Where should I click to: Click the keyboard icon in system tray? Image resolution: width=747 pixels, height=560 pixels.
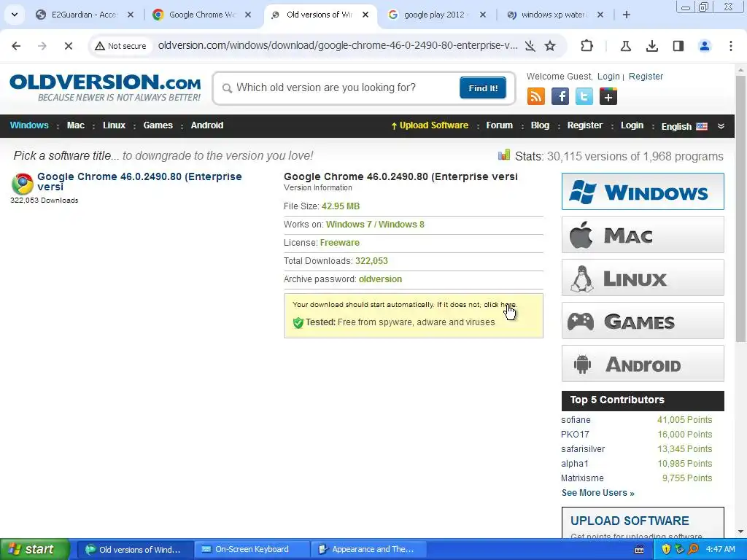click(639, 550)
